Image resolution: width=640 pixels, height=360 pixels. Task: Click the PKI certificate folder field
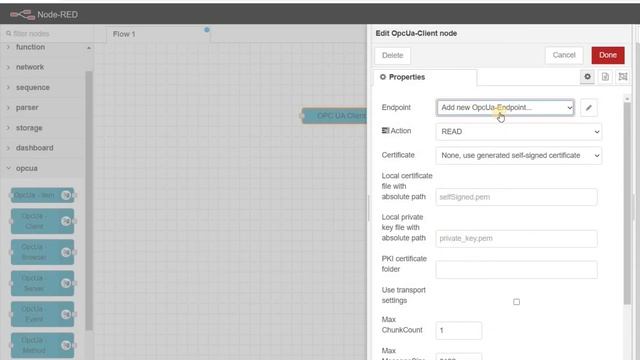(516, 270)
